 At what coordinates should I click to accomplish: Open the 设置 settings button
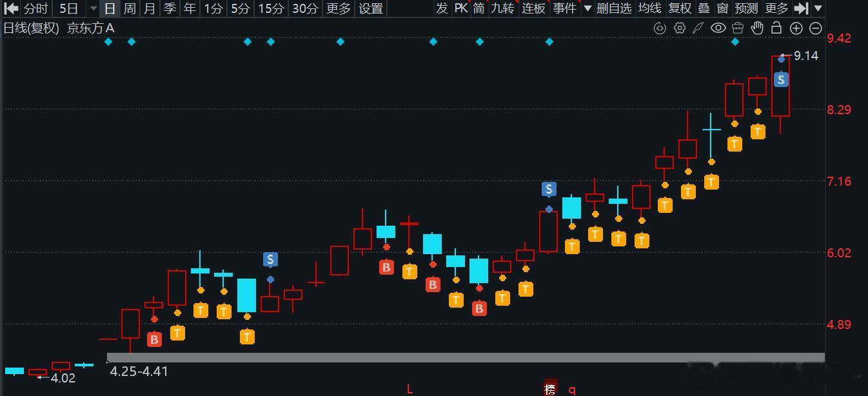click(371, 8)
